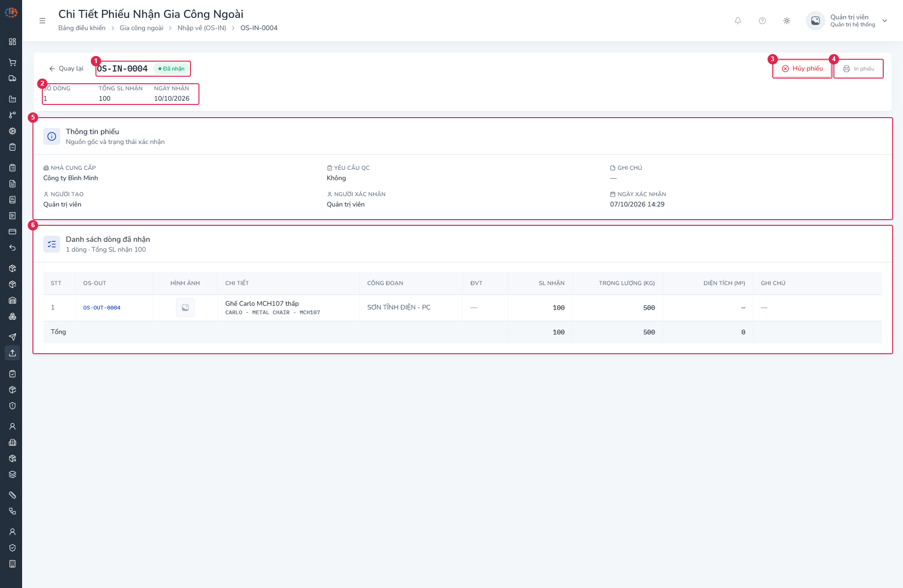The width and height of the screenshot is (903, 588).
Task: Open the warehouse sidebar icon
Action: coord(13,301)
